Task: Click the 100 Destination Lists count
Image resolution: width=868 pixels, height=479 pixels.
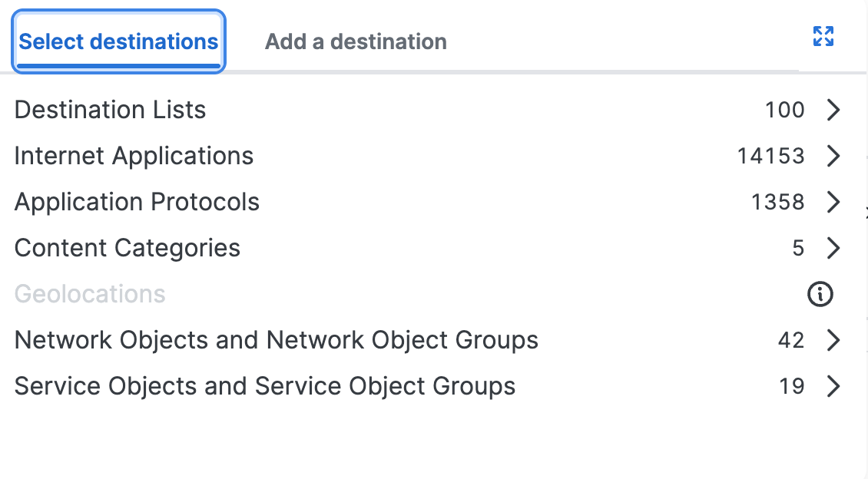Action: click(785, 110)
